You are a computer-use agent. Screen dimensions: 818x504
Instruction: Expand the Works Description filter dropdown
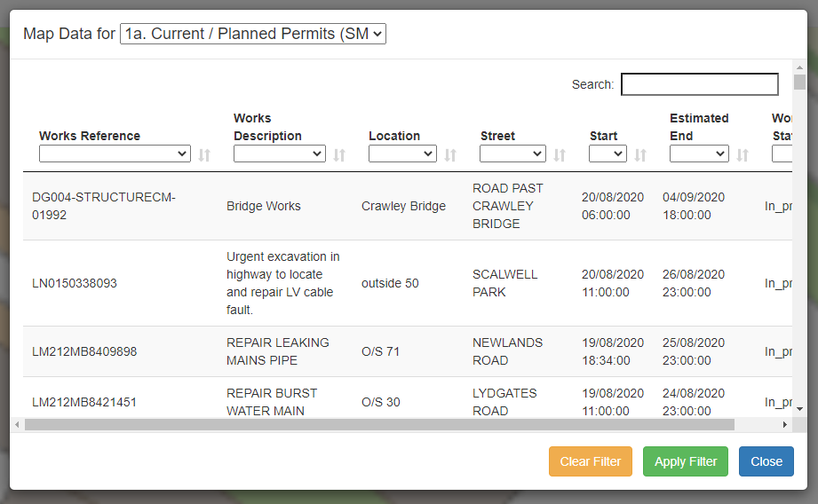(279, 154)
